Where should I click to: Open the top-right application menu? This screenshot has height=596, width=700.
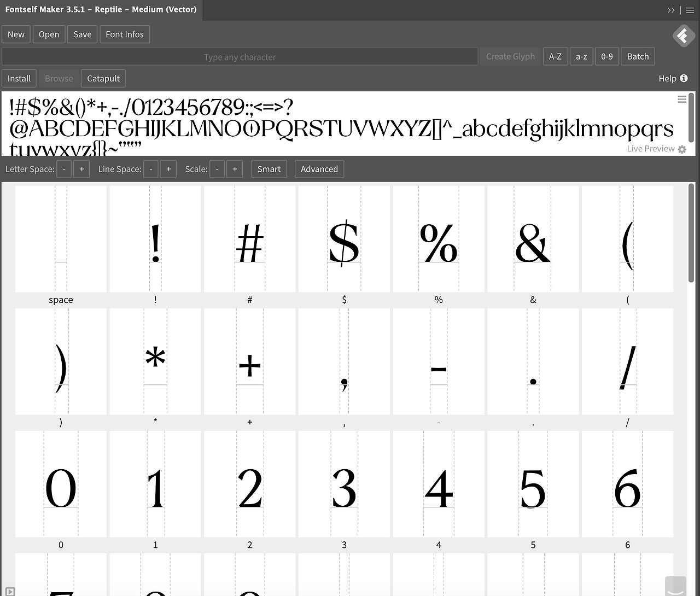[690, 10]
